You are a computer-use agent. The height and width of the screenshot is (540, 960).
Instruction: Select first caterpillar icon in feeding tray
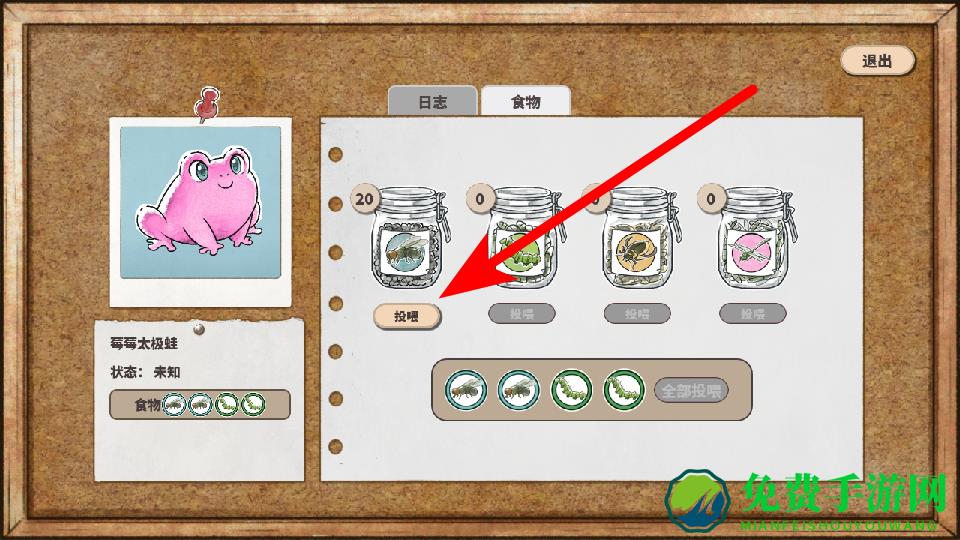(x=571, y=390)
